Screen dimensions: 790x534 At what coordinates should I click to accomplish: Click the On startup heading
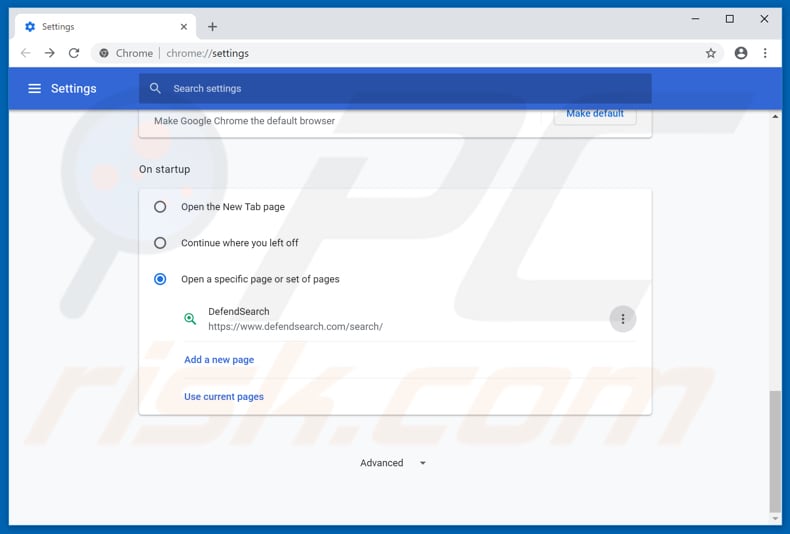[165, 169]
